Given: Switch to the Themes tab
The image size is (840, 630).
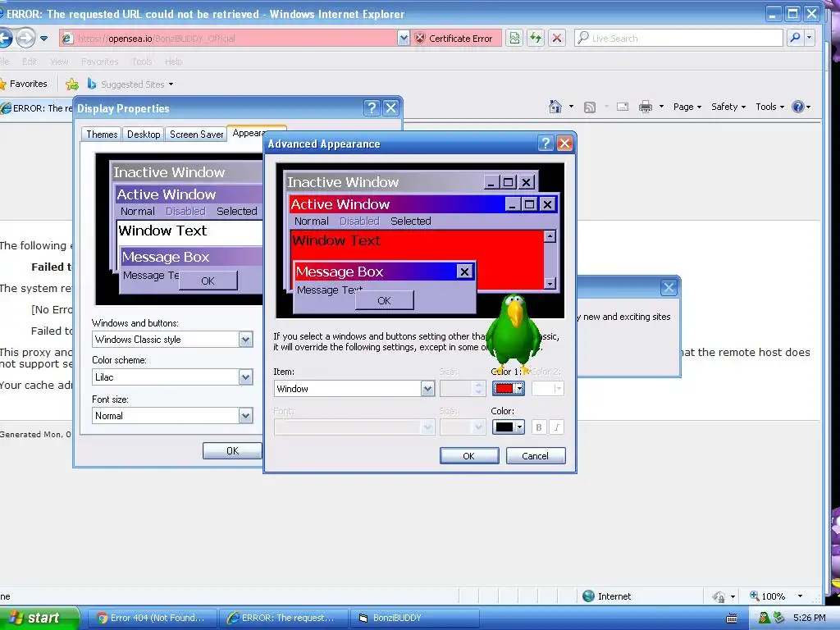Looking at the screenshot, I should [x=102, y=135].
